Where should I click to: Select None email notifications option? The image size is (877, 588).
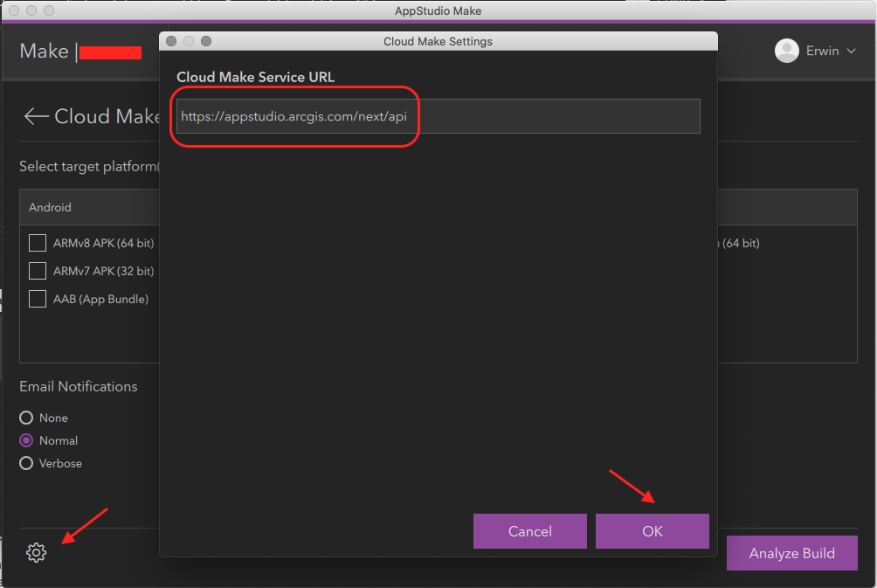click(26, 418)
